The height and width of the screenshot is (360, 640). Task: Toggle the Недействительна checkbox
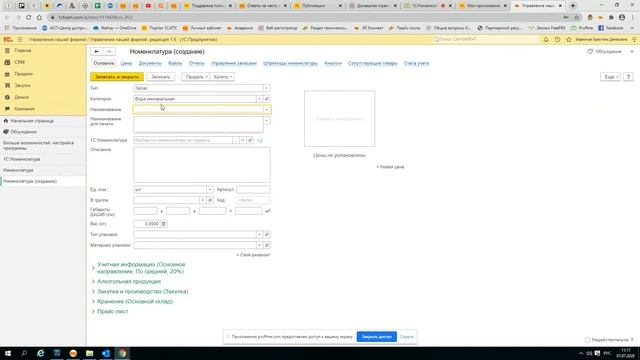[587, 340]
